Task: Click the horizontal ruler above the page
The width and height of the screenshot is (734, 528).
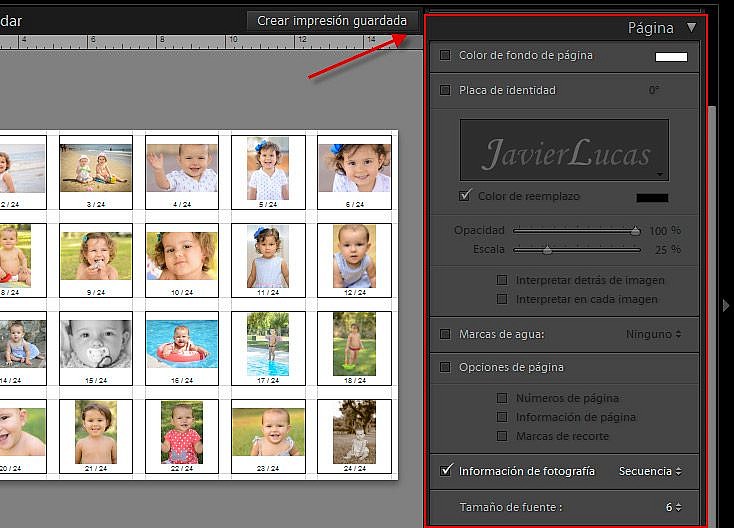Action: pyautogui.click(x=211, y=42)
